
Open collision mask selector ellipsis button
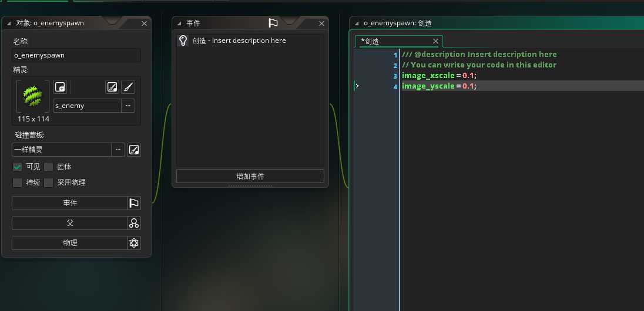[118, 150]
